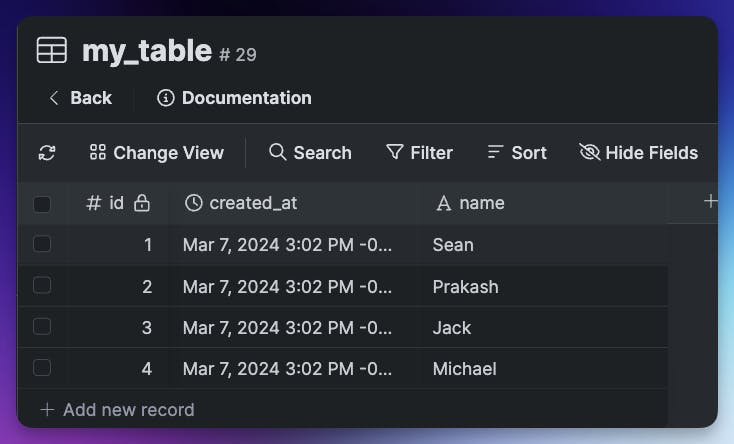Click the clock icon in created_at header
734x444 pixels.
[194, 203]
